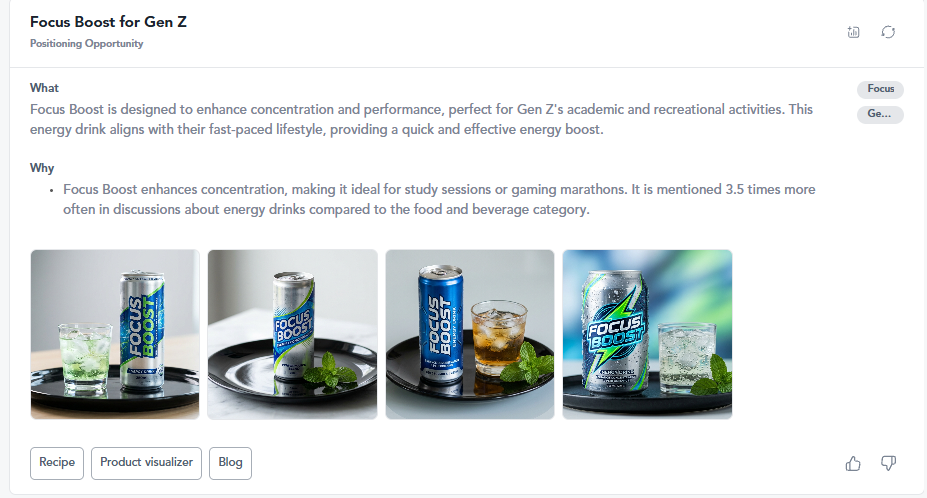This screenshot has height=498, width=927.
Task: Click the Positioning Opportunity subtitle
Action: point(86,44)
